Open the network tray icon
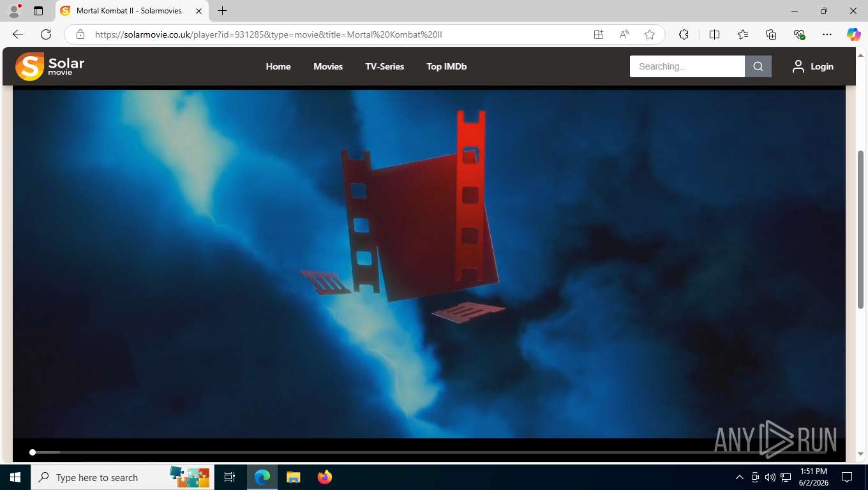868x490 pixels. (786, 477)
